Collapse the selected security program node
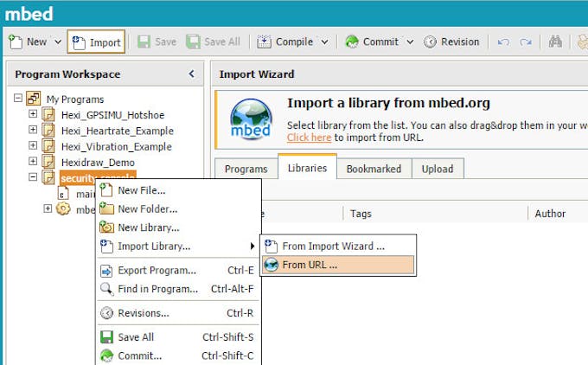Viewport: 588px width, 365px height. [x=33, y=176]
